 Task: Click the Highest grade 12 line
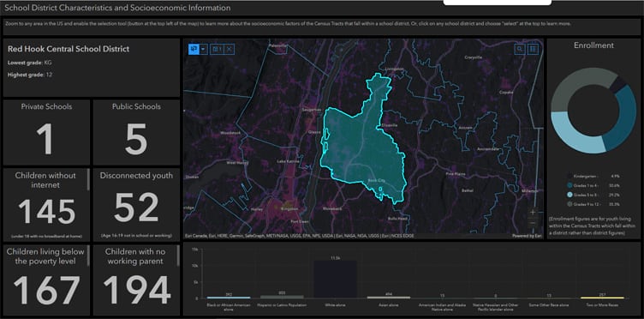[30, 75]
